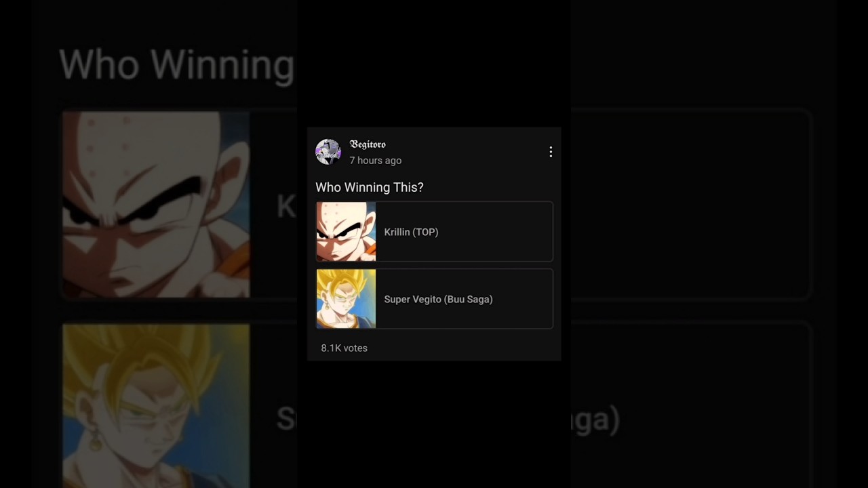
Task: Click the blurred 'Who Winning' background heading
Action: click(176, 65)
